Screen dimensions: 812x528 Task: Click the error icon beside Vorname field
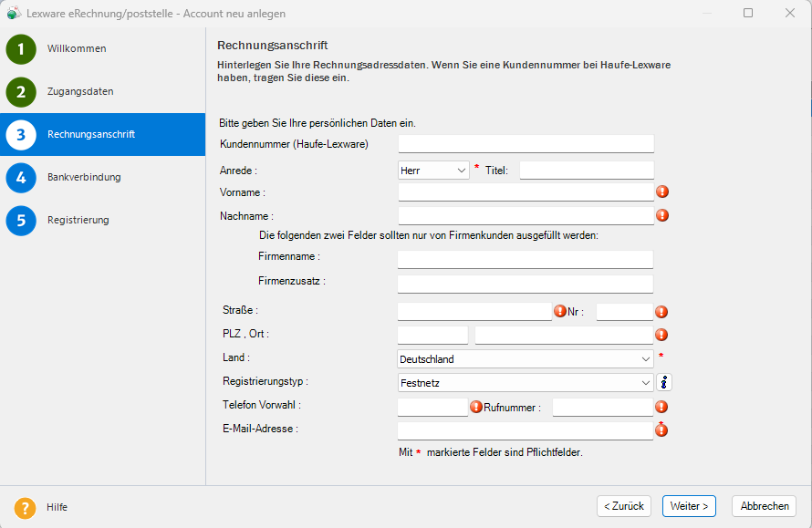(x=662, y=192)
